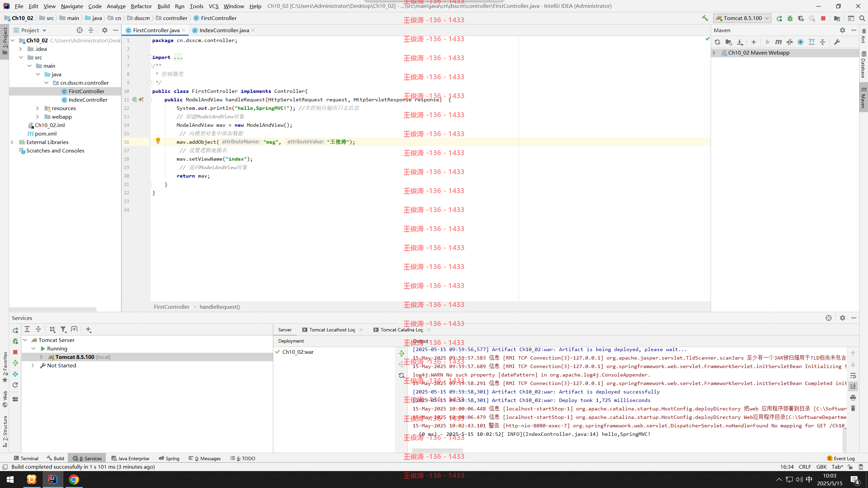Viewport: 868px width, 488px height.
Task: Open the Spring tool window
Action: coord(169,458)
